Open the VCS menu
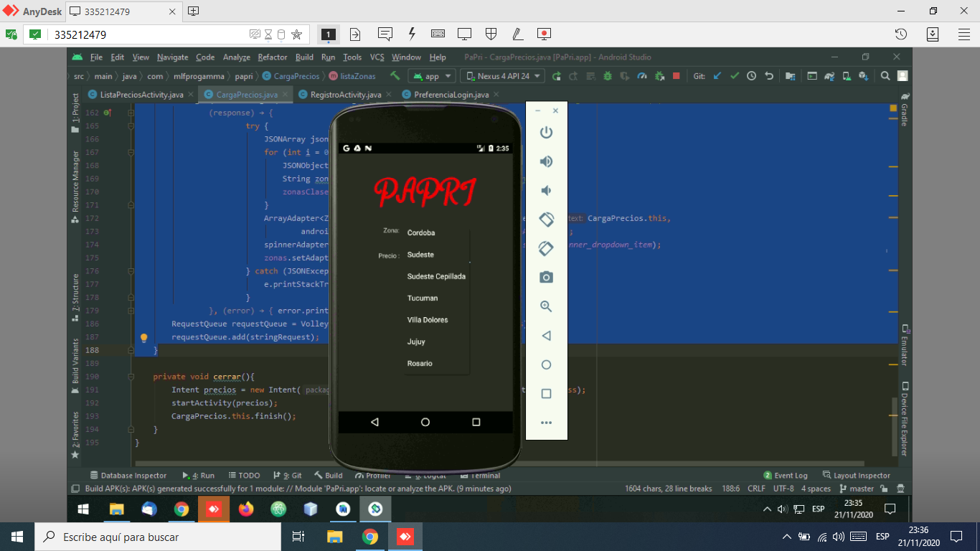The height and width of the screenshot is (551, 980). click(377, 57)
